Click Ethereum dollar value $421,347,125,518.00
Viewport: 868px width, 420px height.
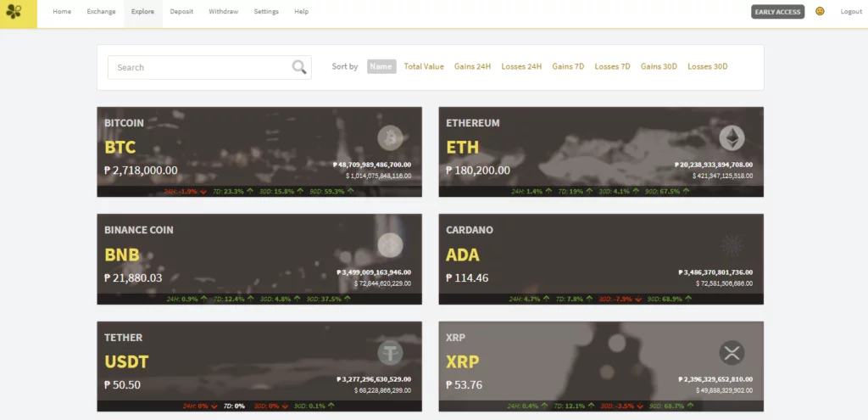pyautogui.click(x=722, y=176)
